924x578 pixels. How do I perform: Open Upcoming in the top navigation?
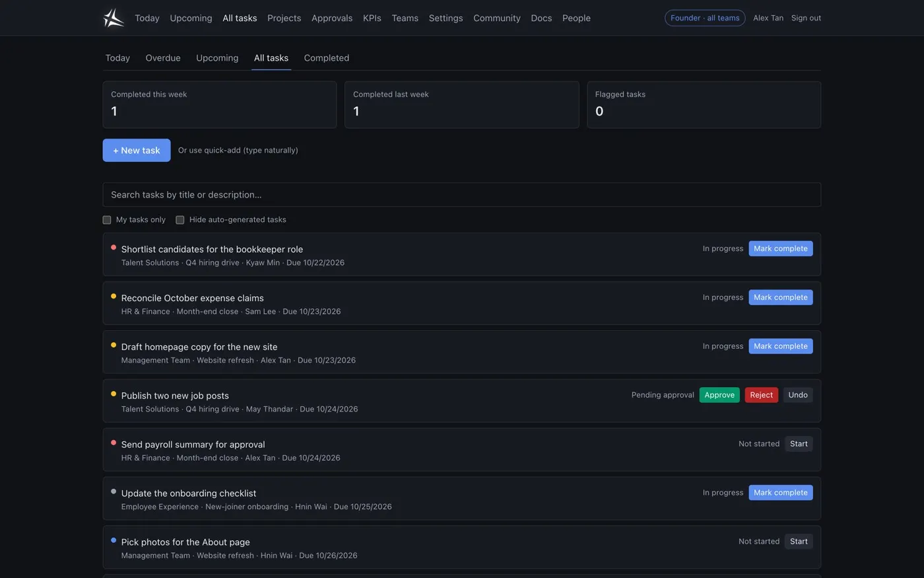click(191, 18)
